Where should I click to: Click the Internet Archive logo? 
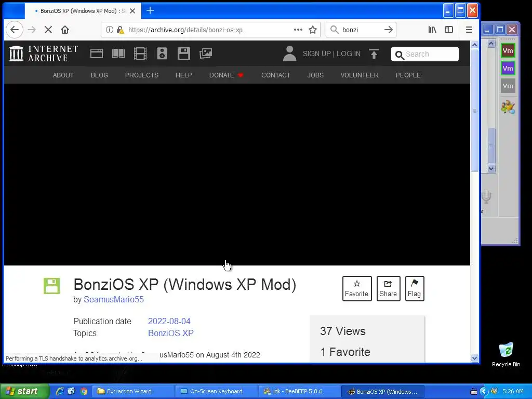point(44,54)
